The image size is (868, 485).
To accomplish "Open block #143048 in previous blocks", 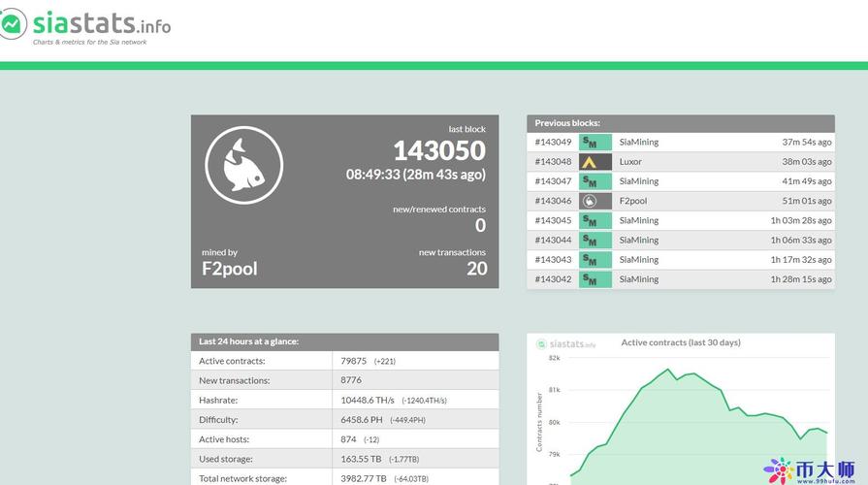I will 553,162.
